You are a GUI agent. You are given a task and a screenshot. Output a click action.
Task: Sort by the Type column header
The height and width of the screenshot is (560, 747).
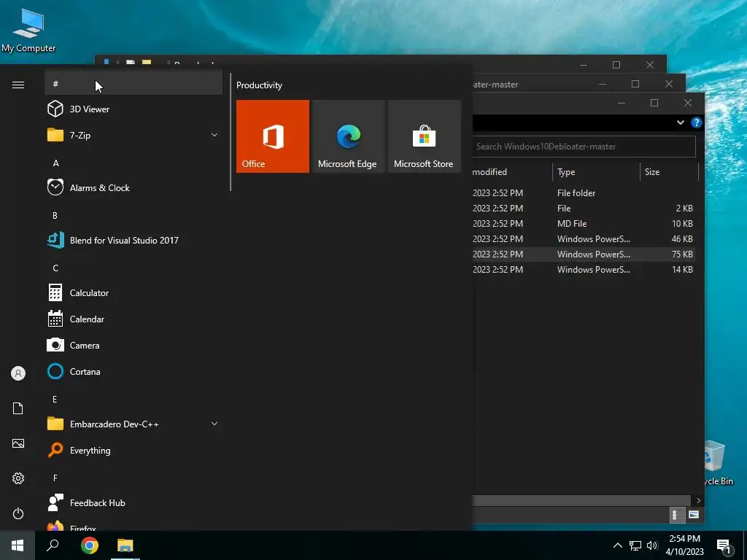[595, 172]
